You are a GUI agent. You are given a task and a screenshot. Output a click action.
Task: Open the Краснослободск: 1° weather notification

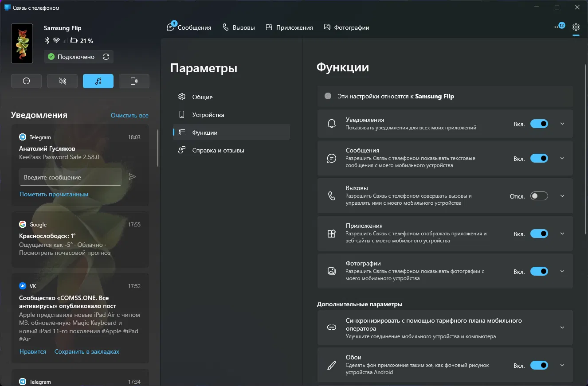(80, 239)
